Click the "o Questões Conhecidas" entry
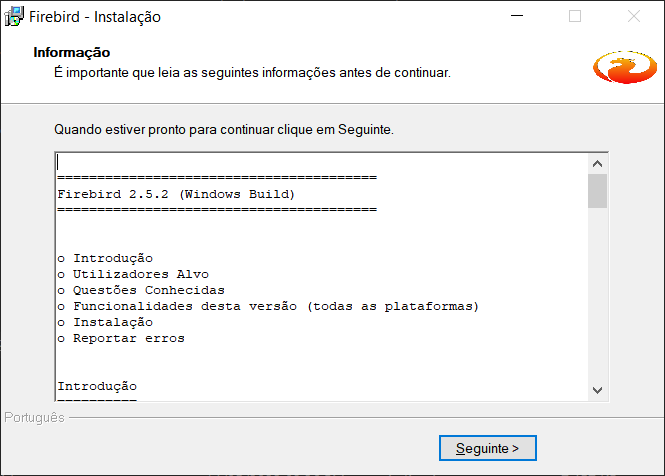 [141, 290]
